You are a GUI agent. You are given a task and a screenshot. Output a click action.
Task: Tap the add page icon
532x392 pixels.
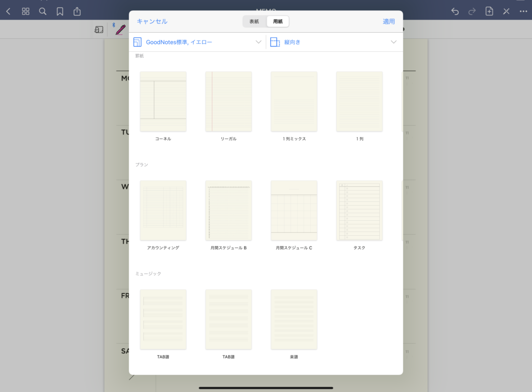(x=489, y=11)
